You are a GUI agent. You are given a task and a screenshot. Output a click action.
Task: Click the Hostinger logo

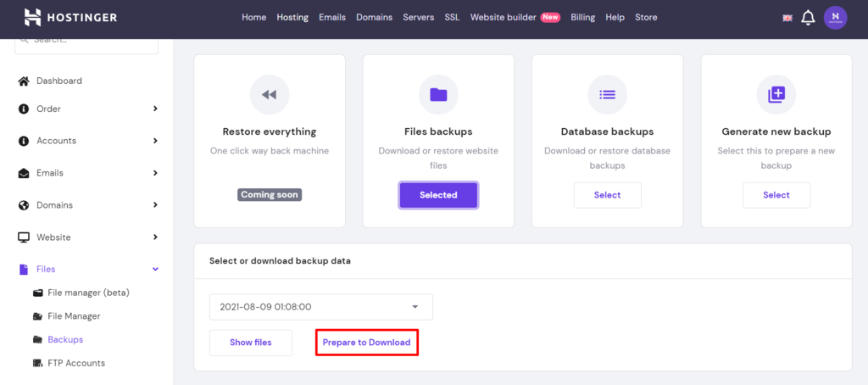(x=70, y=17)
